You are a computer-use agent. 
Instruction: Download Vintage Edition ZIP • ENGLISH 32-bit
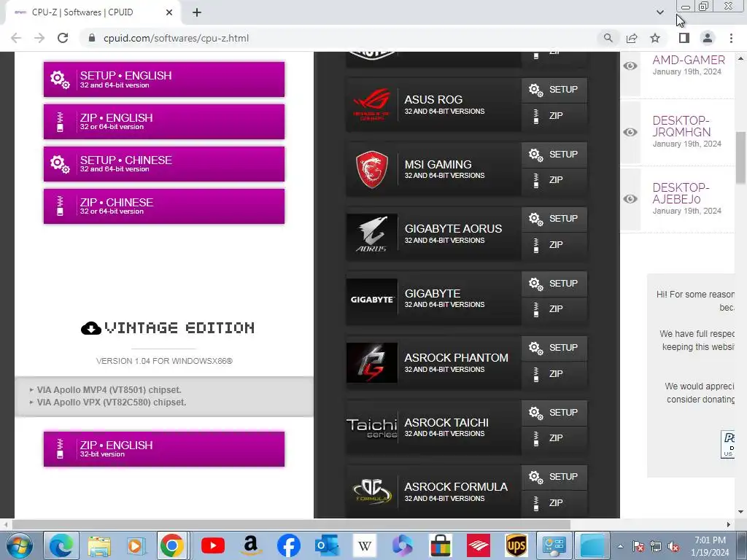tap(164, 449)
